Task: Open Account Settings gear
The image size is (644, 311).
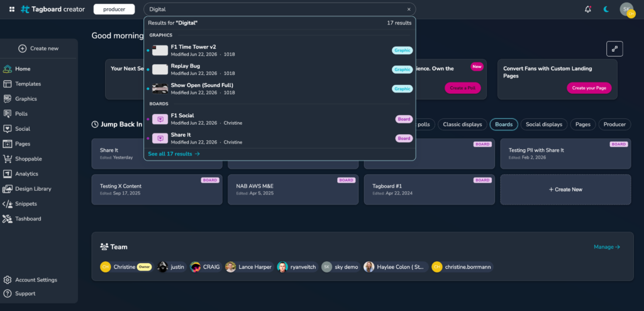Action: pyautogui.click(x=8, y=280)
